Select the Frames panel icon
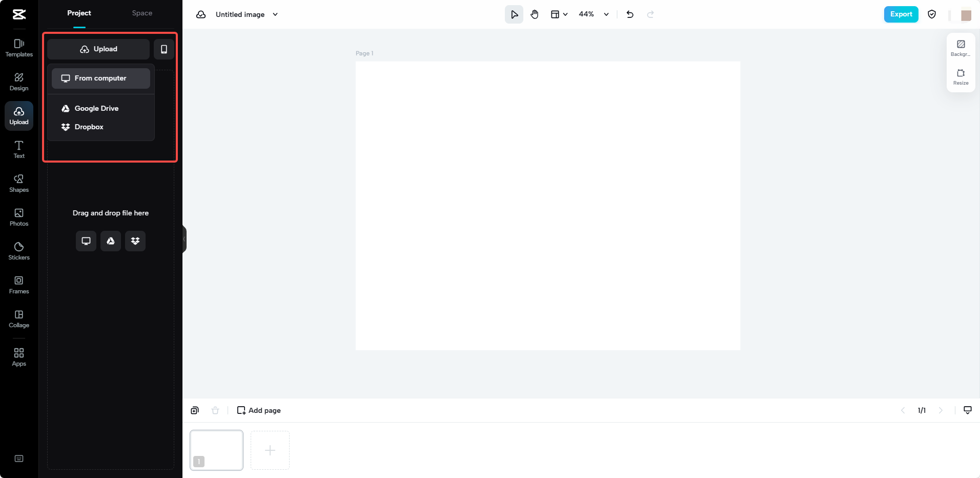The width and height of the screenshot is (980, 478). 19,285
